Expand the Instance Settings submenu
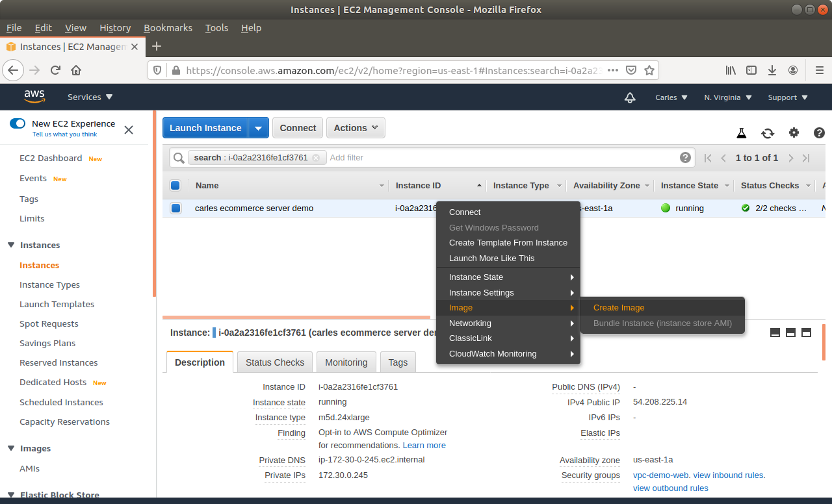The width and height of the screenshot is (832, 504). point(508,293)
